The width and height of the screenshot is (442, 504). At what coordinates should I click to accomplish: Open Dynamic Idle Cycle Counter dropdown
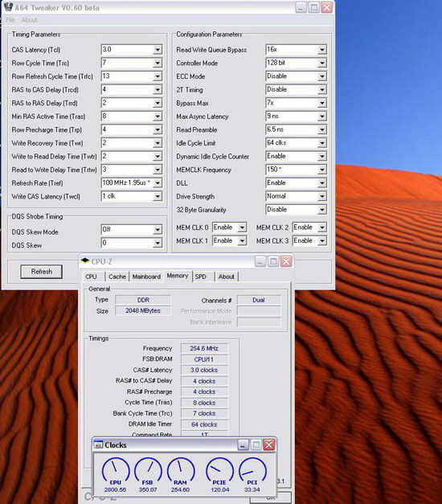tap(321, 157)
